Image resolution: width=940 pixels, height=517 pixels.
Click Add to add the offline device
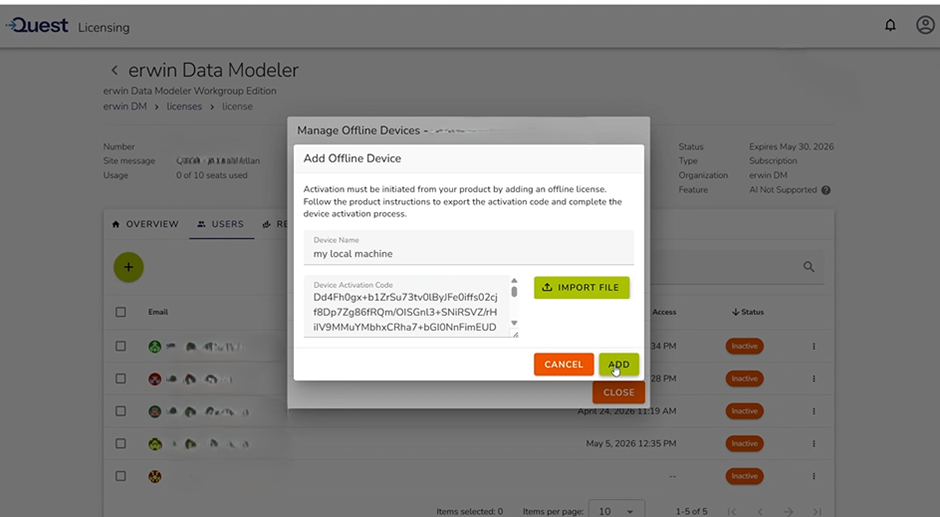pyautogui.click(x=619, y=364)
